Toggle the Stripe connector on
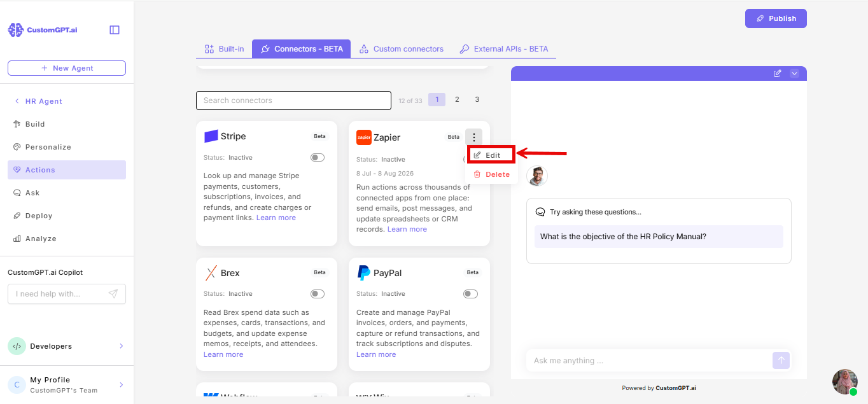The image size is (868, 404). pos(318,157)
